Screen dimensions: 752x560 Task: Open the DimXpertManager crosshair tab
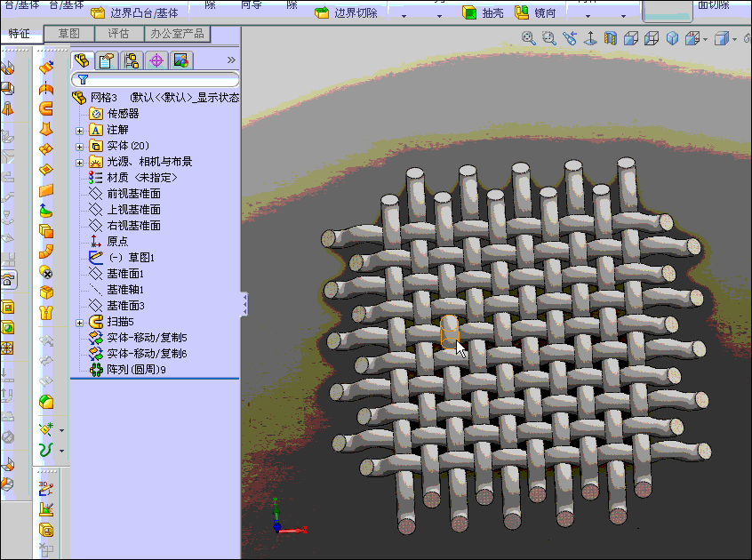(156, 61)
